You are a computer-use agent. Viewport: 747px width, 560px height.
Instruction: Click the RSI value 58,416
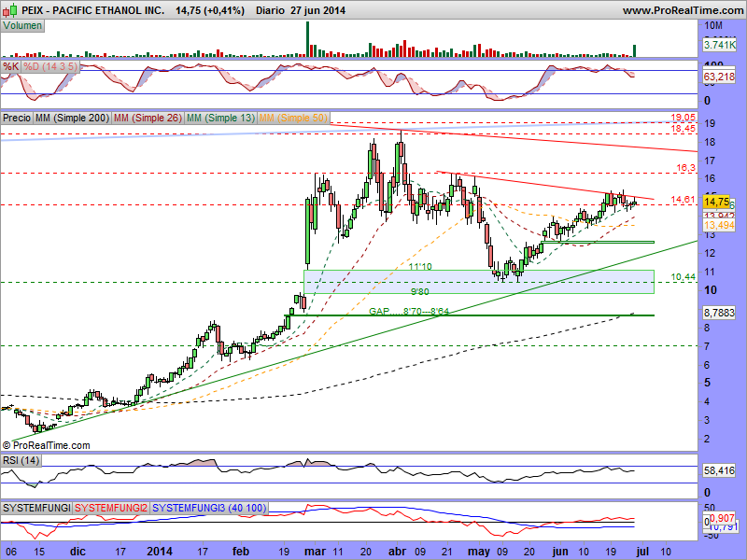point(719,471)
